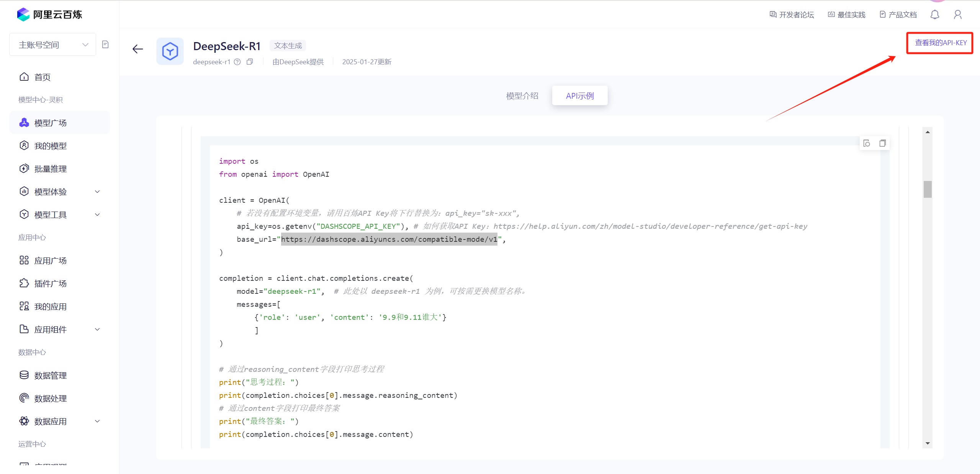Open 产品文档 in the top bar
This screenshot has width=980, height=474.
tap(898, 15)
